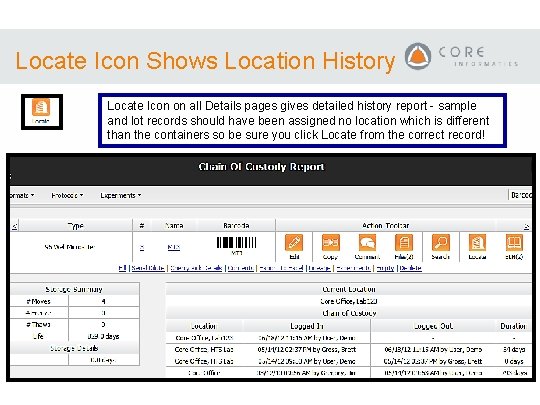Click the Search magnifier icon in Action Toolbar
Viewport: 540px width, 405px height.
point(441,243)
